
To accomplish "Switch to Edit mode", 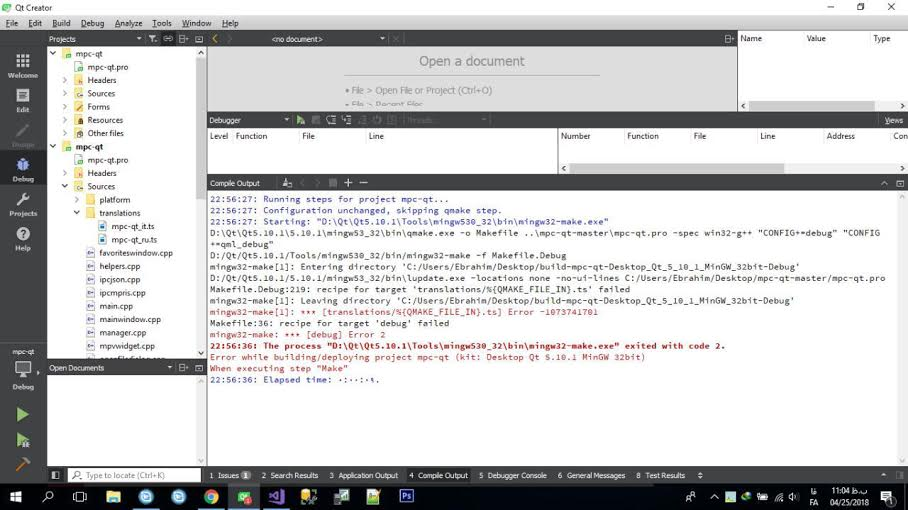I will pyautogui.click(x=23, y=100).
